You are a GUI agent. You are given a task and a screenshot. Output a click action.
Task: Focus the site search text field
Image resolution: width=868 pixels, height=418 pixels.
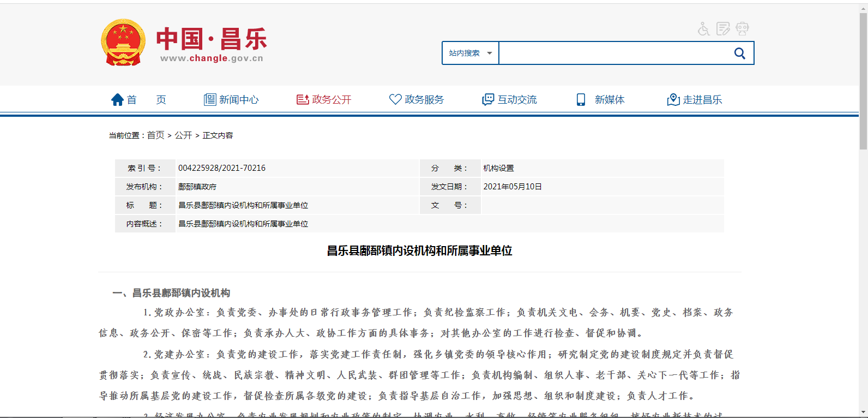point(614,53)
